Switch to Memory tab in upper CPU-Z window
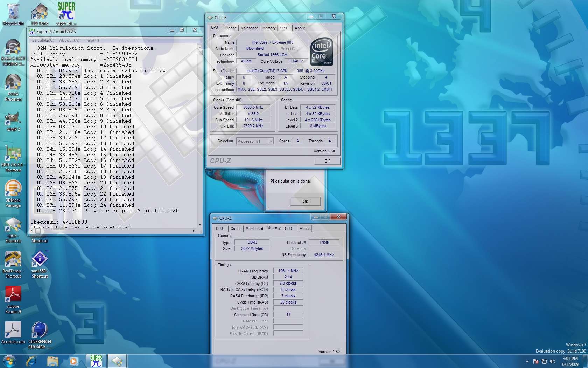The height and width of the screenshot is (368, 588). (x=269, y=28)
